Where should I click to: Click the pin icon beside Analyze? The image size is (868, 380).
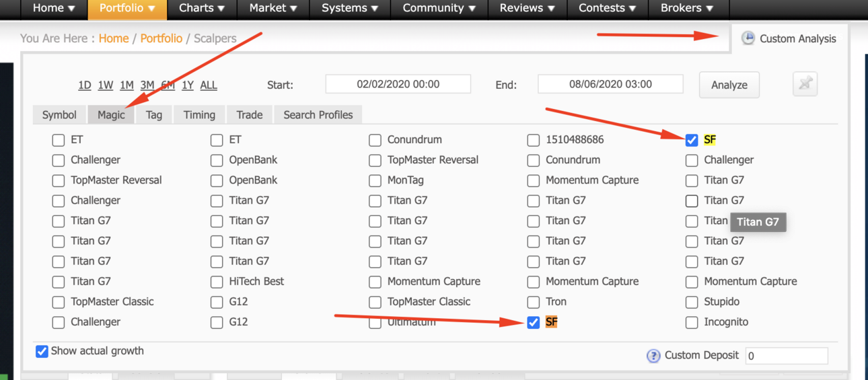(x=805, y=85)
